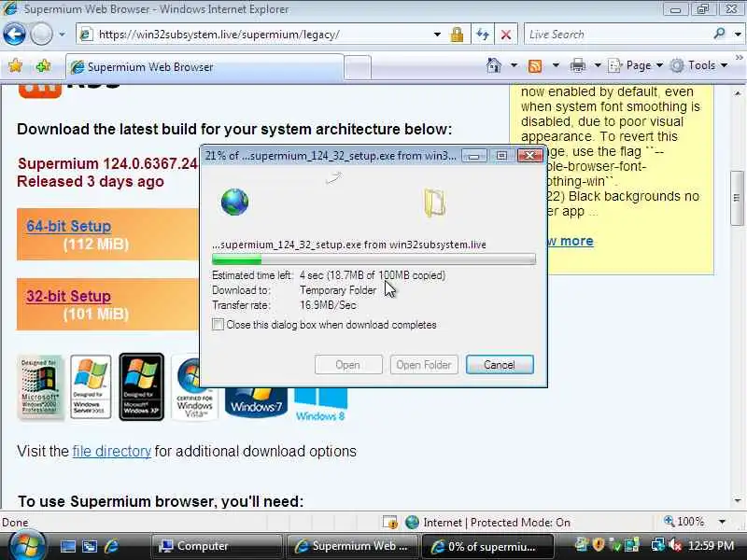Select the Supermium Web Browser tab
The height and width of the screenshot is (560, 747).
204,66
